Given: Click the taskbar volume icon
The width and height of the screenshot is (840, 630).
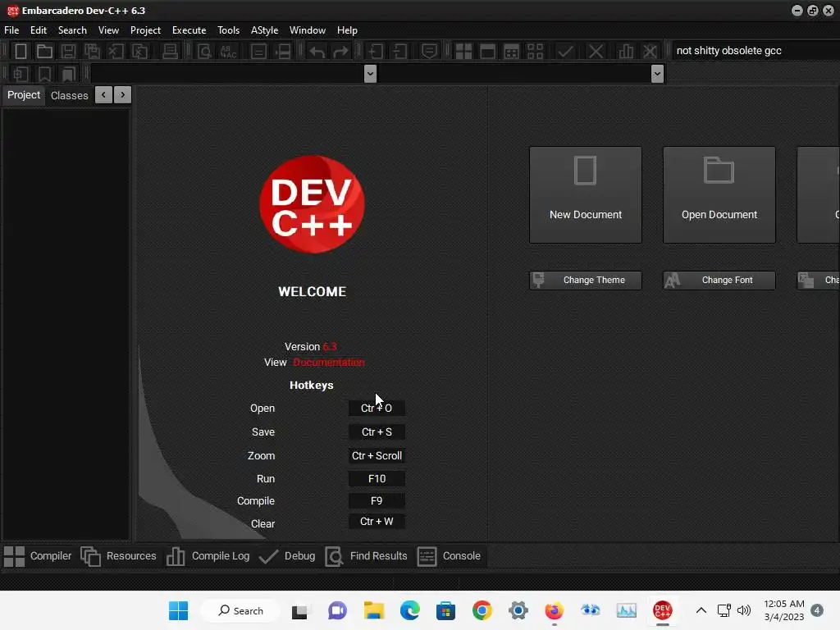Looking at the screenshot, I should pos(743,610).
